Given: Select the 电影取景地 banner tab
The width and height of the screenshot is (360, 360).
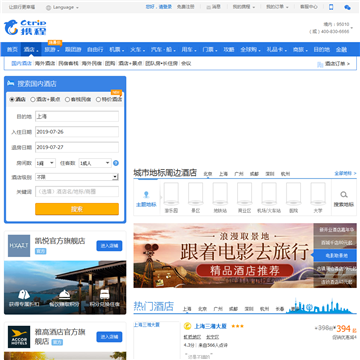Looking at the screenshot, I should tap(335, 256).
